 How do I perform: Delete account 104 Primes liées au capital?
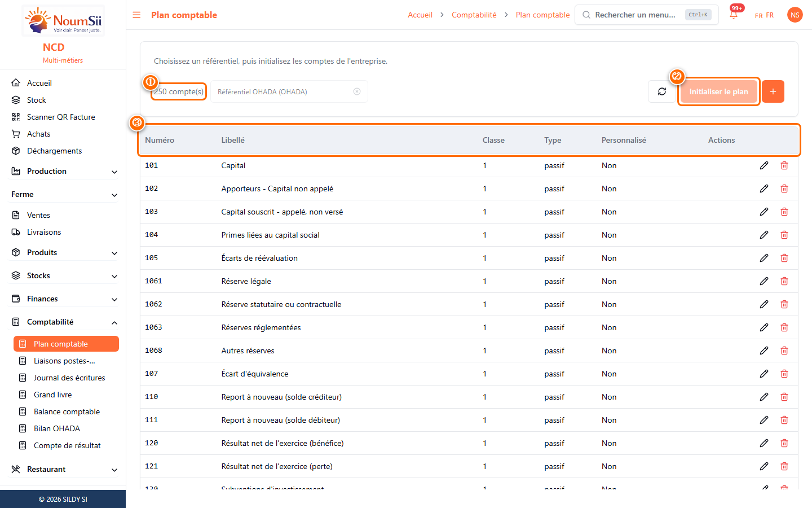[x=784, y=235]
